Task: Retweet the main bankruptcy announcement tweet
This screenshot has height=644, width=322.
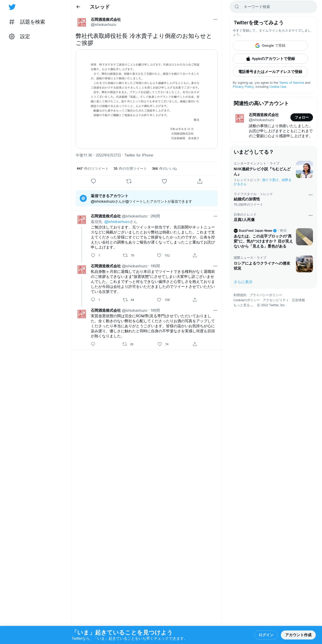Action: click(x=129, y=181)
